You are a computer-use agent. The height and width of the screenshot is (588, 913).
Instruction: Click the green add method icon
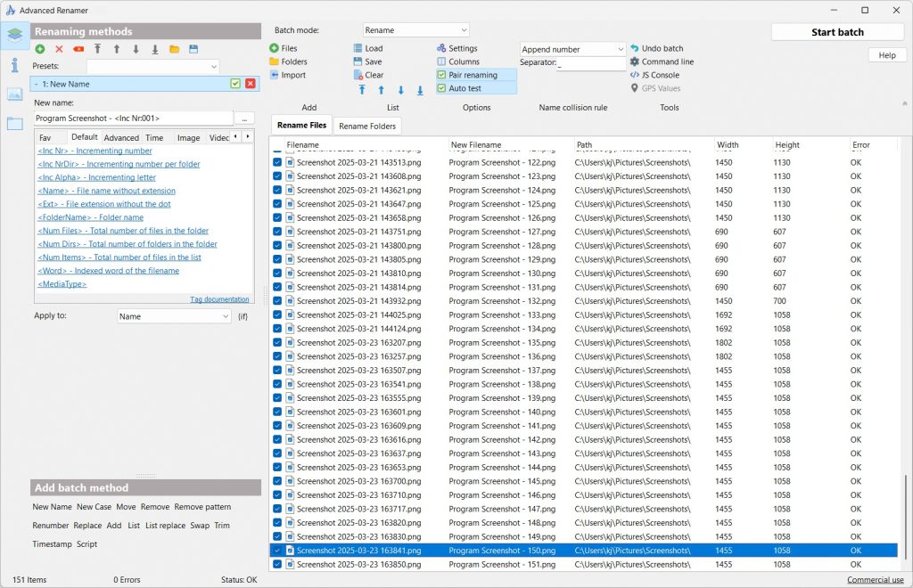click(40, 49)
